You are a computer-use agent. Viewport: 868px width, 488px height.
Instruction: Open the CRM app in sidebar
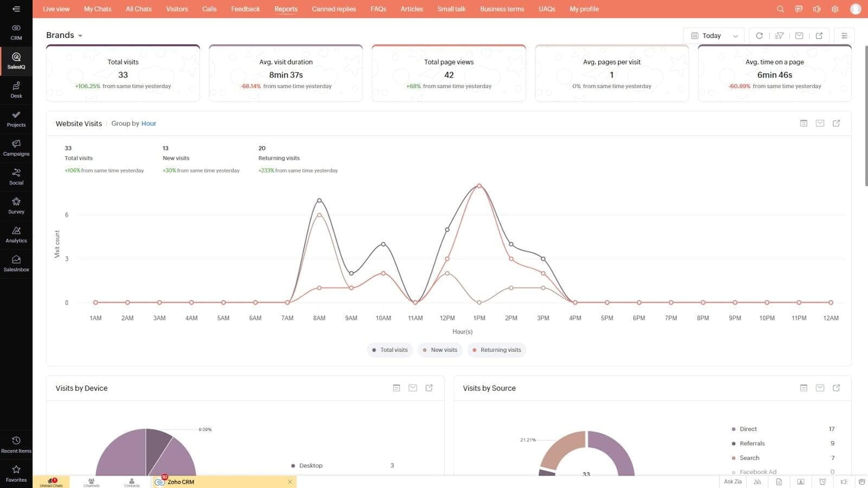(16, 32)
